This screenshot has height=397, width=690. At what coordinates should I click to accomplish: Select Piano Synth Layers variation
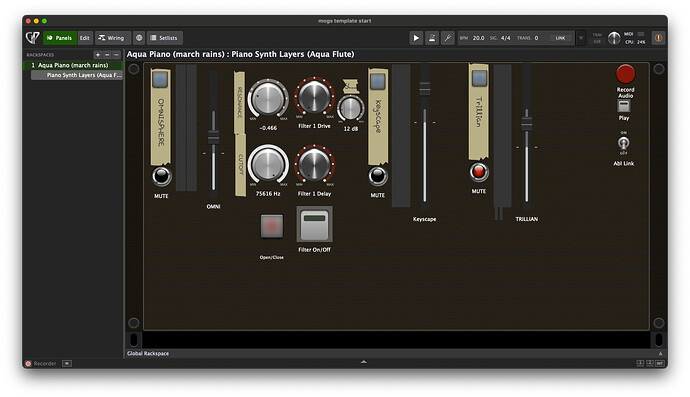[77, 75]
